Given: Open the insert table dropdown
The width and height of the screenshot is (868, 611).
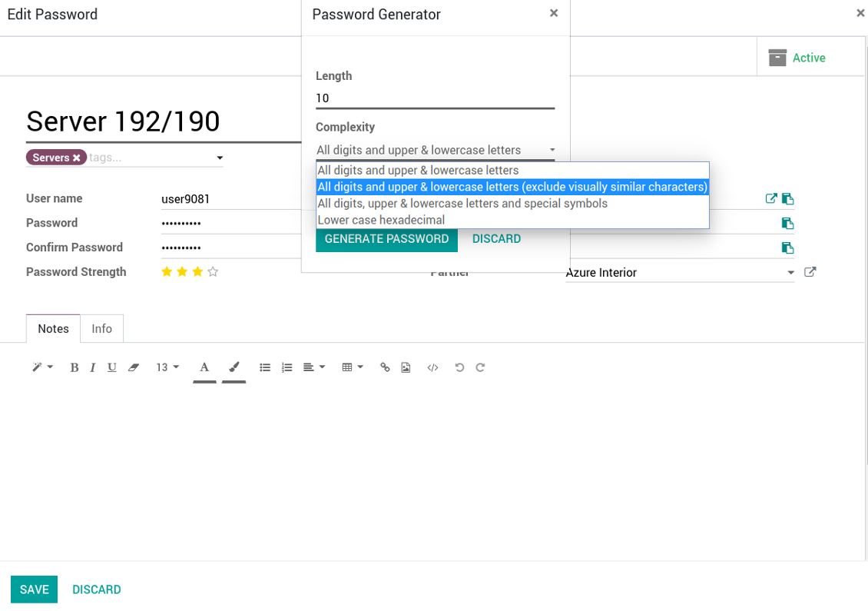Looking at the screenshot, I should 353,367.
